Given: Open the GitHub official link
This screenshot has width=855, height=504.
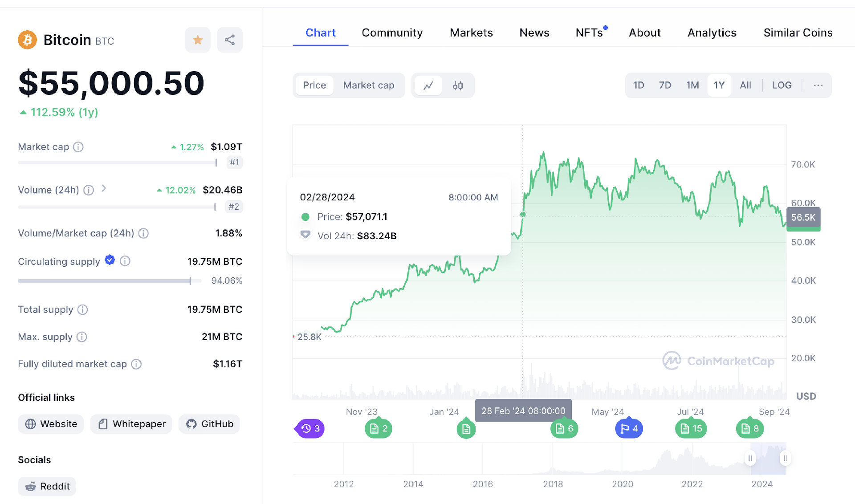Looking at the screenshot, I should coord(209,424).
